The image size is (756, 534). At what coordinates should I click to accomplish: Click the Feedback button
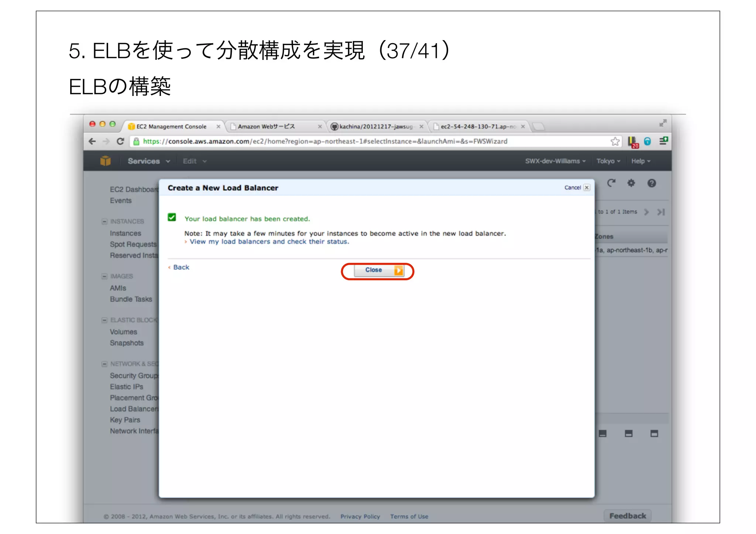point(628,516)
